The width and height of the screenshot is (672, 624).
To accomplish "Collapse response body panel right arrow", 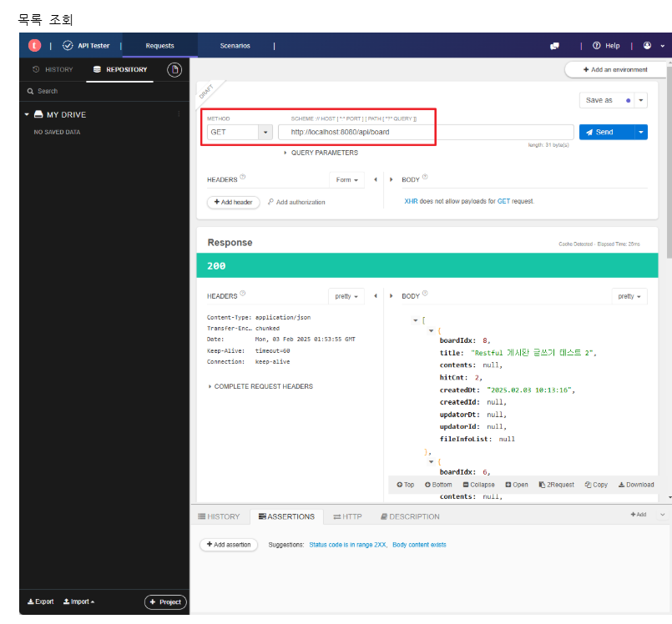I will coord(391,296).
